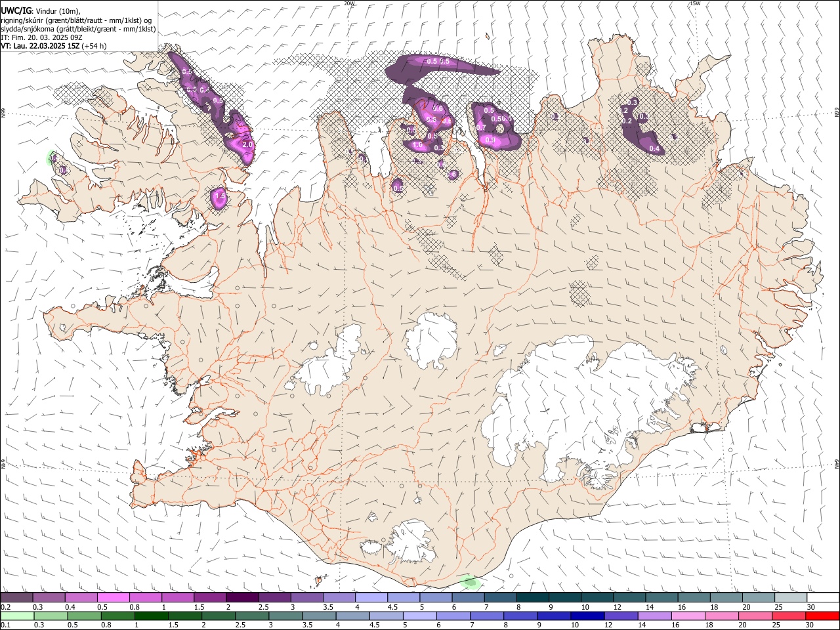This screenshot has height=630, width=840.
Task: Click the Mýrdalsjökull glacier near the south coast
Action: 410,541
